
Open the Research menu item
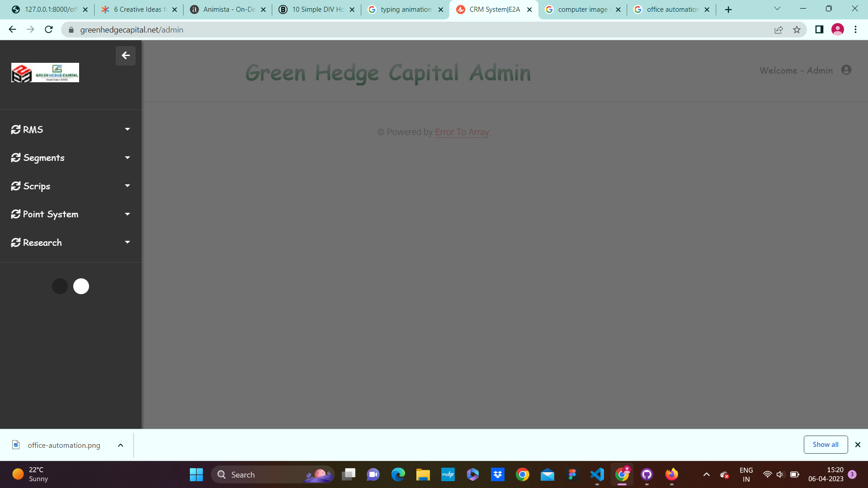(x=71, y=243)
